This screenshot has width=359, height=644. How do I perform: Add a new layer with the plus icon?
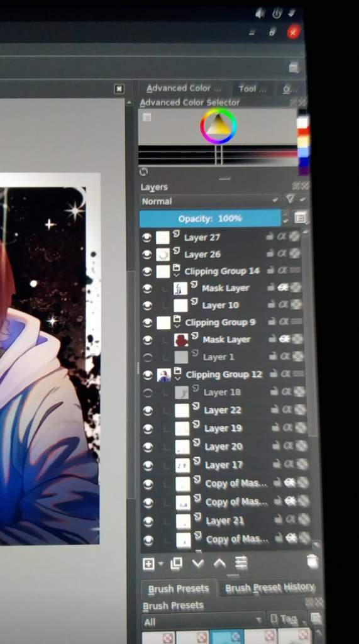coord(149,563)
